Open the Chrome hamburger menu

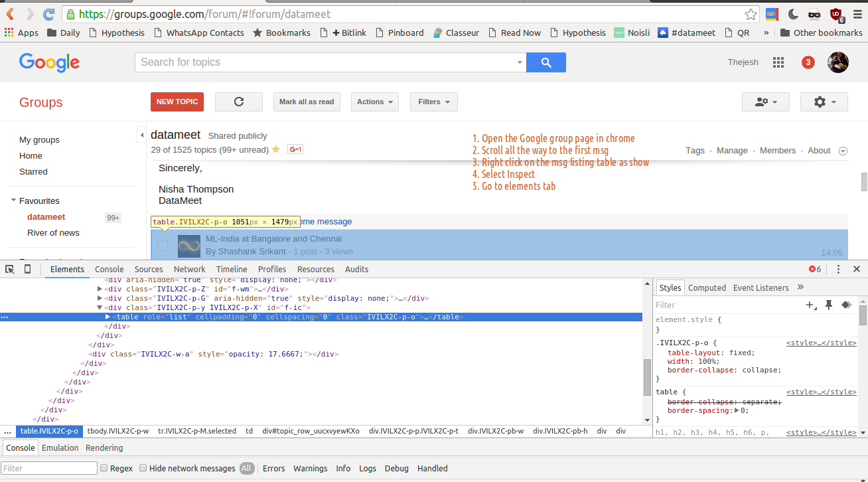point(857,14)
